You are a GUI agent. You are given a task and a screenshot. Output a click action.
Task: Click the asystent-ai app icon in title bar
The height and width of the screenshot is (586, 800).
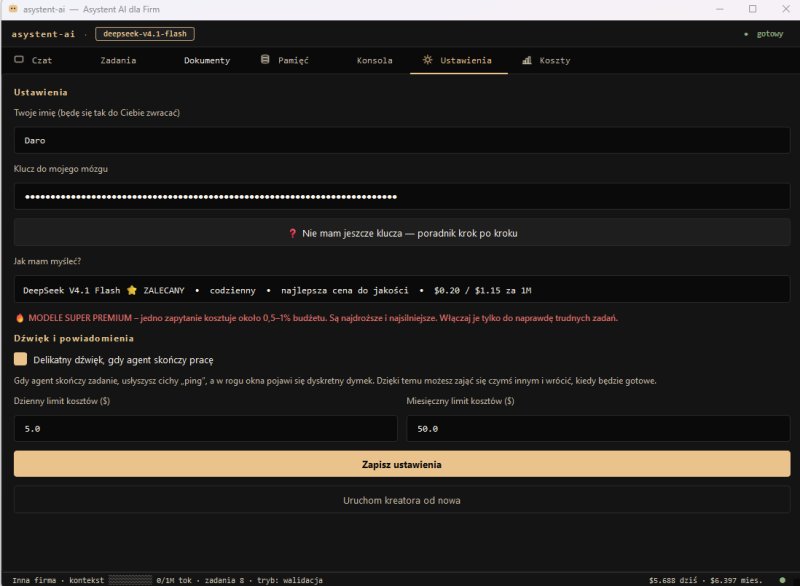(x=13, y=9)
